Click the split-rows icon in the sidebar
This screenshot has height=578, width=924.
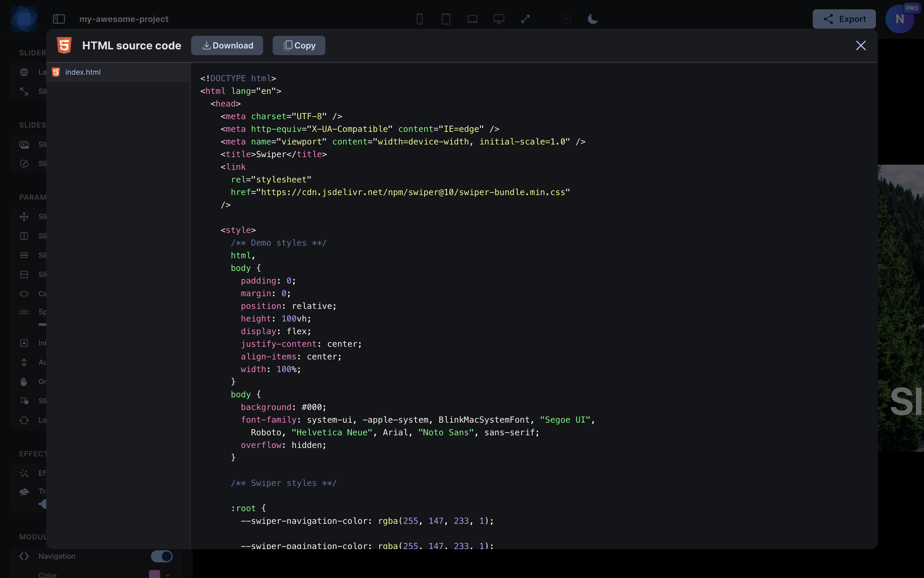point(24,275)
